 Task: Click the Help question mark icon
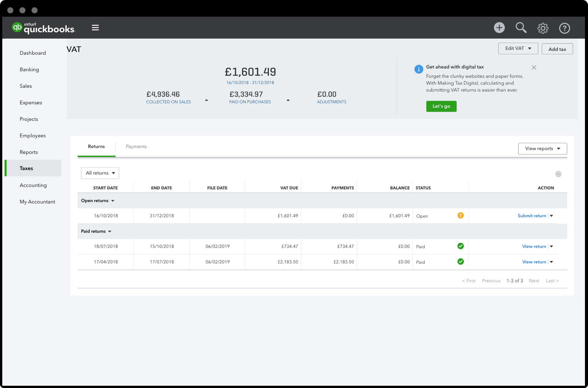pyautogui.click(x=564, y=28)
